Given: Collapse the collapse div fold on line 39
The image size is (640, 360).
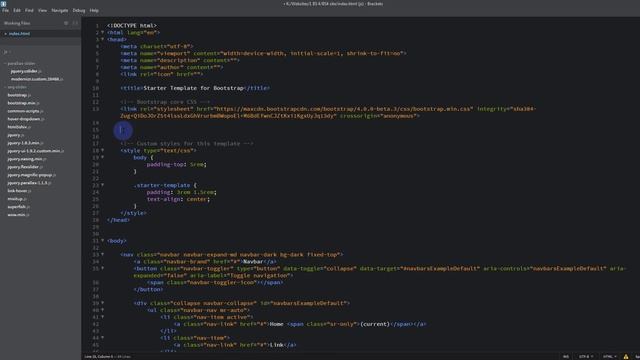Looking at the screenshot, I should click(102, 303).
